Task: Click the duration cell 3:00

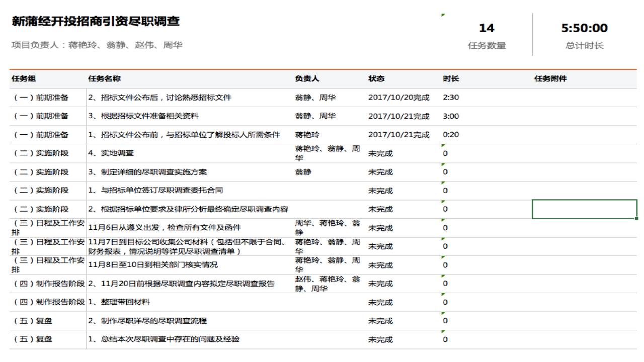Action: point(451,116)
